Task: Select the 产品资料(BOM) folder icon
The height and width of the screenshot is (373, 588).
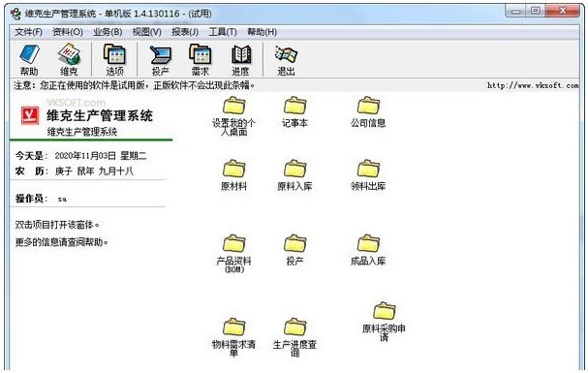Action: click(x=234, y=243)
